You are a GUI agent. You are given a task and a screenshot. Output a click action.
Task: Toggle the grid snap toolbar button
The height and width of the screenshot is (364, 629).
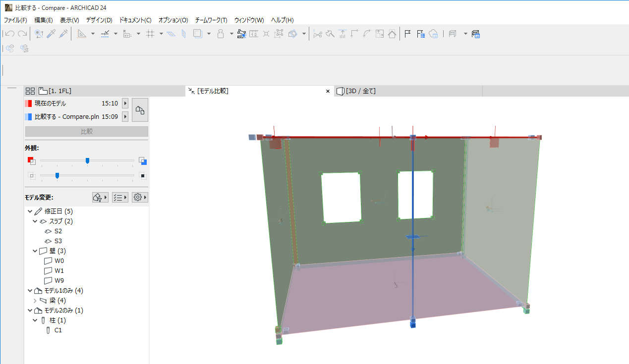pos(151,34)
